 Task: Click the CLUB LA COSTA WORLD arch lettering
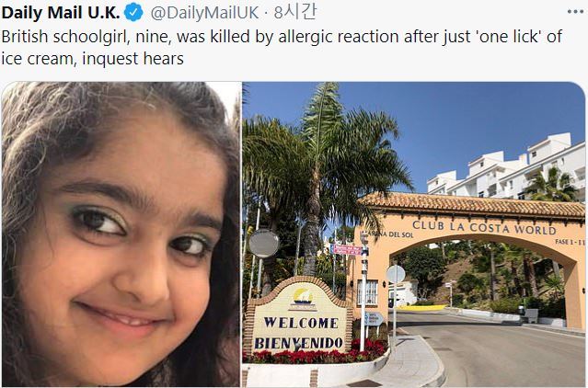(484, 228)
